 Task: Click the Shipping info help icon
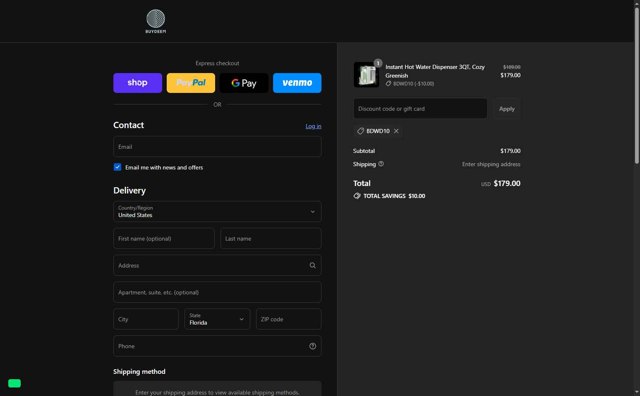coord(381,164)
